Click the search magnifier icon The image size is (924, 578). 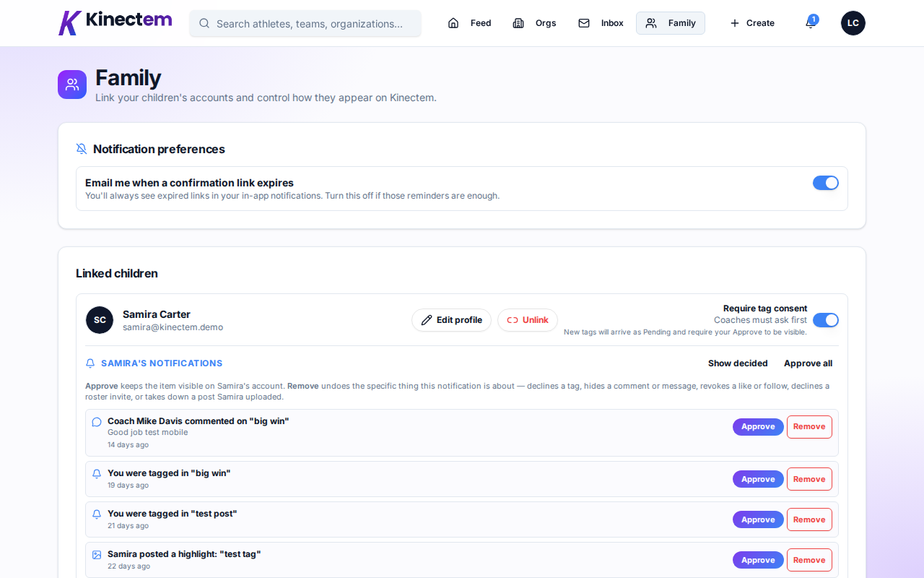(x=204, y=23)
